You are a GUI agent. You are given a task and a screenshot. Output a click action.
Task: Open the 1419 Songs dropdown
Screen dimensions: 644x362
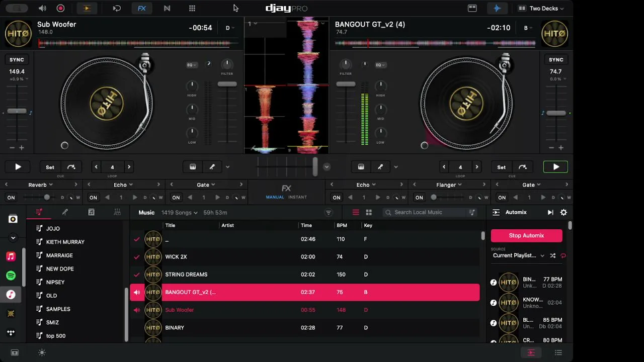(180, 213)
